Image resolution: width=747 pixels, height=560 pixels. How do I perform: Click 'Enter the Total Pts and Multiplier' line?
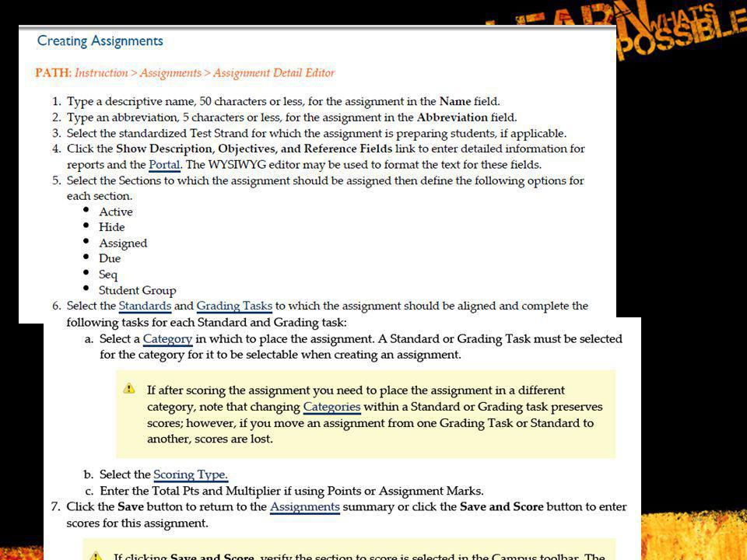[292, 491]
